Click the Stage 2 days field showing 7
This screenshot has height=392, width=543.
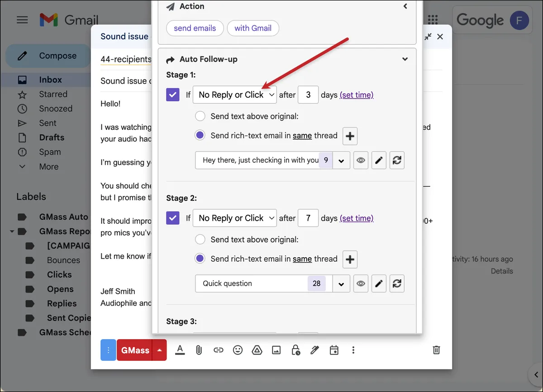[x=308, y=218]
